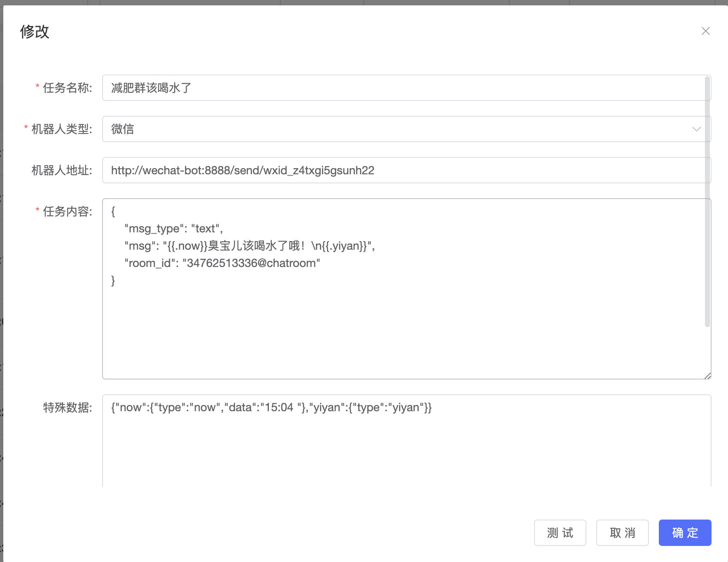Place cursor on the "msg_type" line

[173, 229]
